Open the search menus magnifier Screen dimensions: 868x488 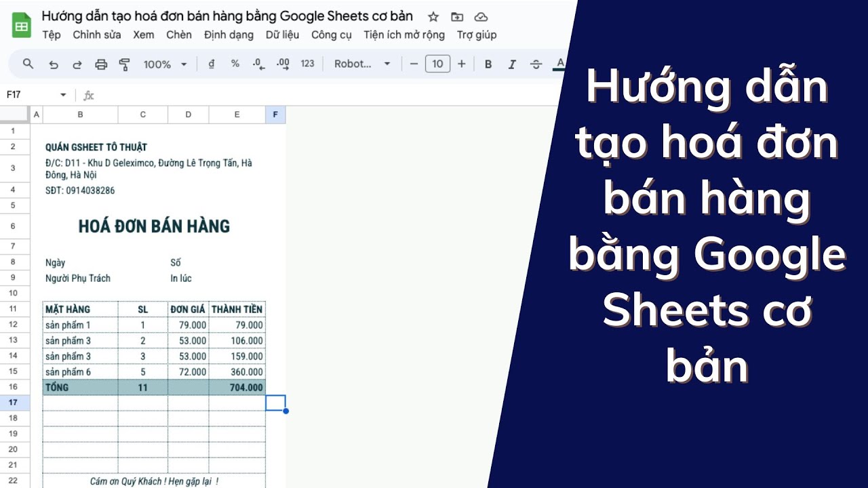point(28,64)
